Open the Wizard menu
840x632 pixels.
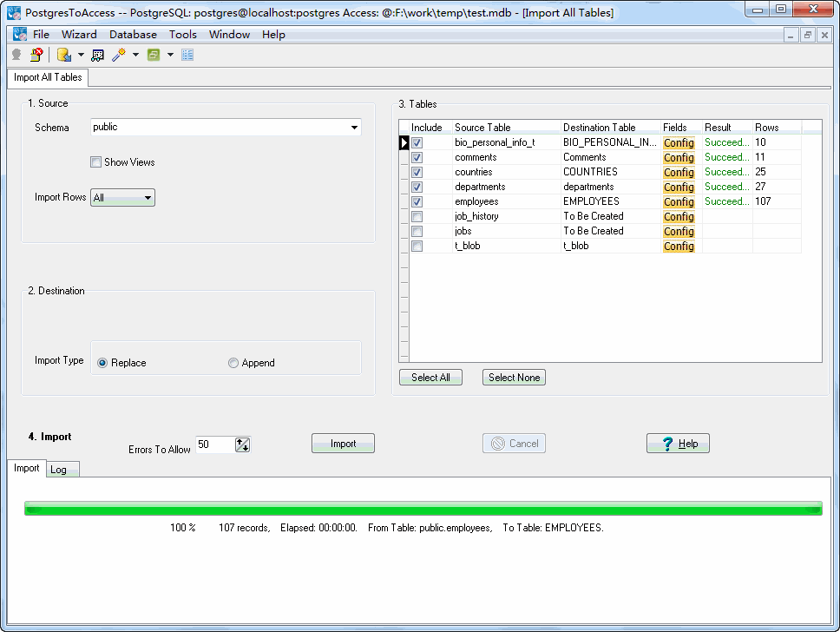click(x=79, y=35)
